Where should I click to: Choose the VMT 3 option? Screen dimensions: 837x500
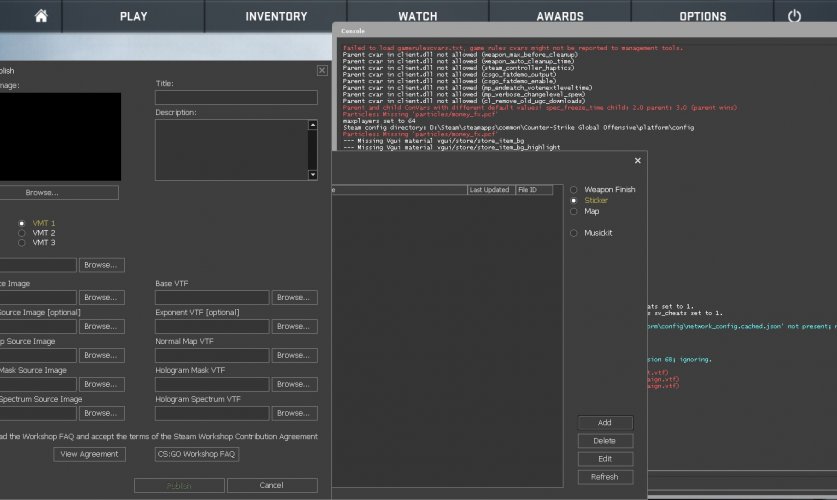click(20, 243)
